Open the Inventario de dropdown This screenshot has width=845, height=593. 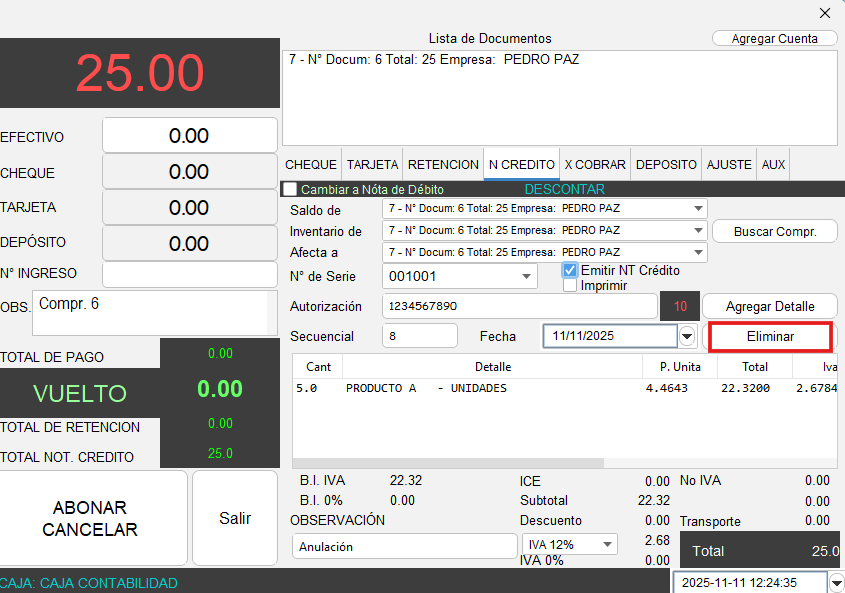(x=697, y=231)
